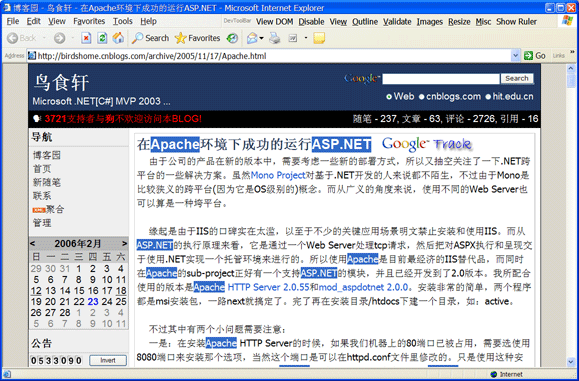Open the Favorites menu in menu bar
Viewport: 579px width, 381px height.
(89, 21)
